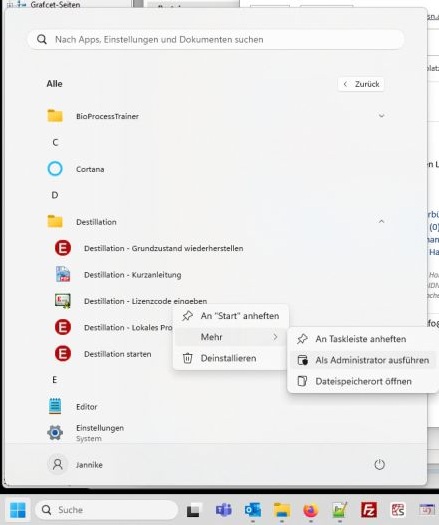The height and width of the screenshot is (525, 439).
Task: Jump to letter C section header
Action: (55, 143)
